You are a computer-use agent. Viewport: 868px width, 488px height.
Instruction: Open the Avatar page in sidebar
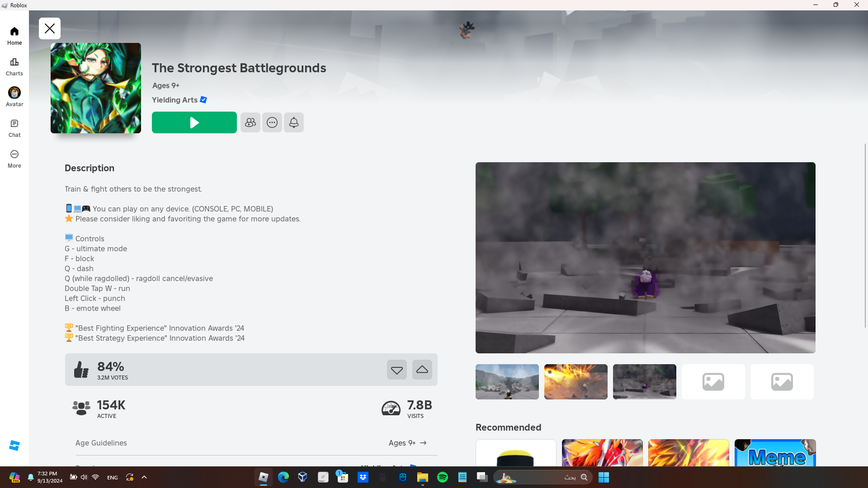click(x=14, y=97)
